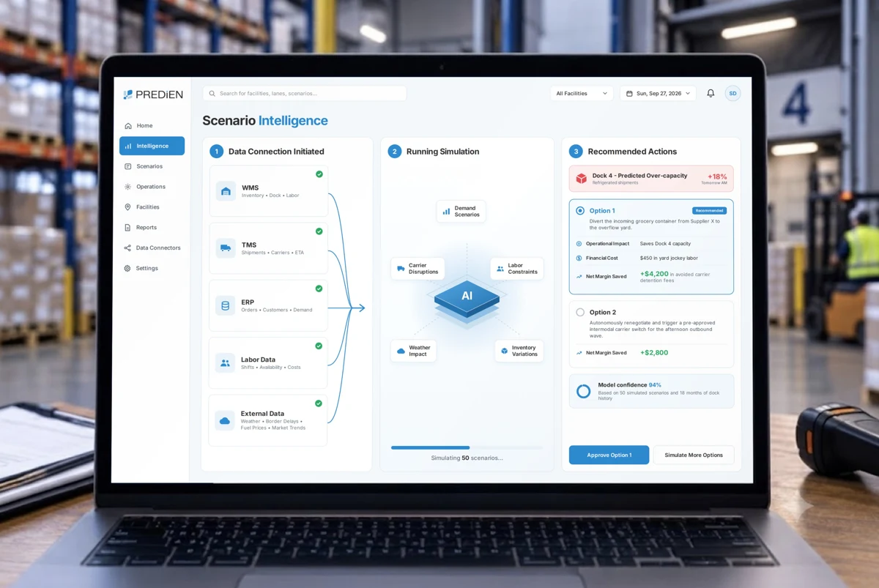Click the AI simulation cube
Screen dimensions: 879x588
(467, 299)
